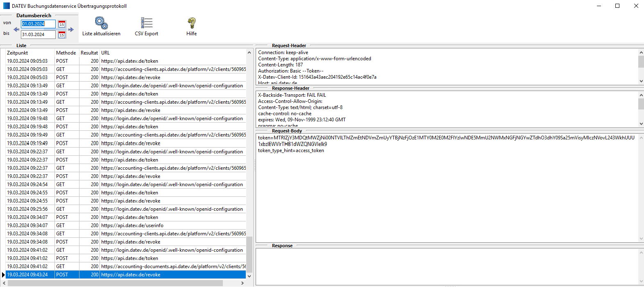Select the 09:34:07 userinfo GET row

[132, 225]
